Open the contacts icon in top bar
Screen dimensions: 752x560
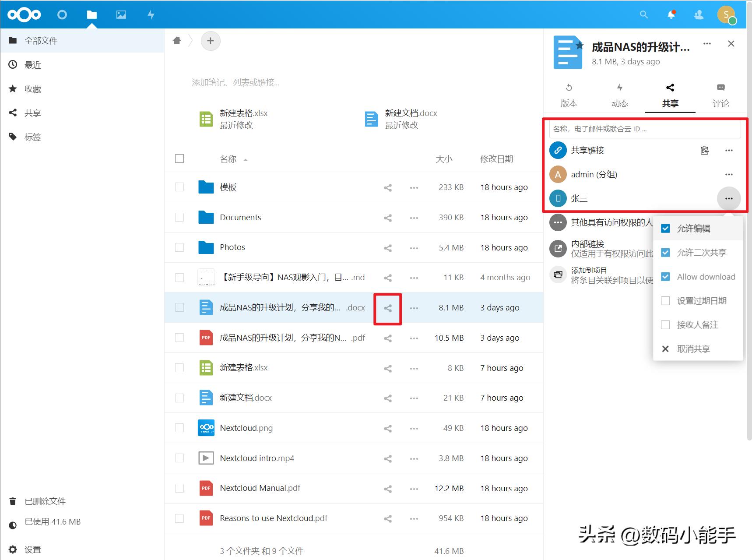pos(699,14)
